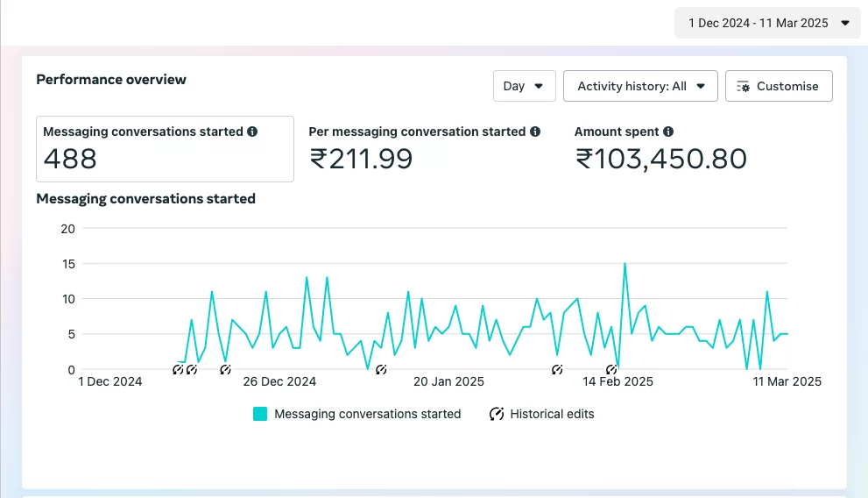868x498 pixels.
Task: Click the second historical edit marker on chart
Action: [192, 370]
